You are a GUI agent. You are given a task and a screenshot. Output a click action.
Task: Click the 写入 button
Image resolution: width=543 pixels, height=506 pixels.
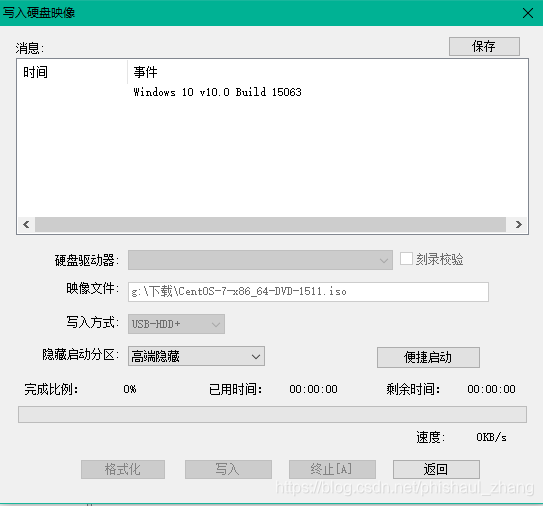(x=228, y=469)
